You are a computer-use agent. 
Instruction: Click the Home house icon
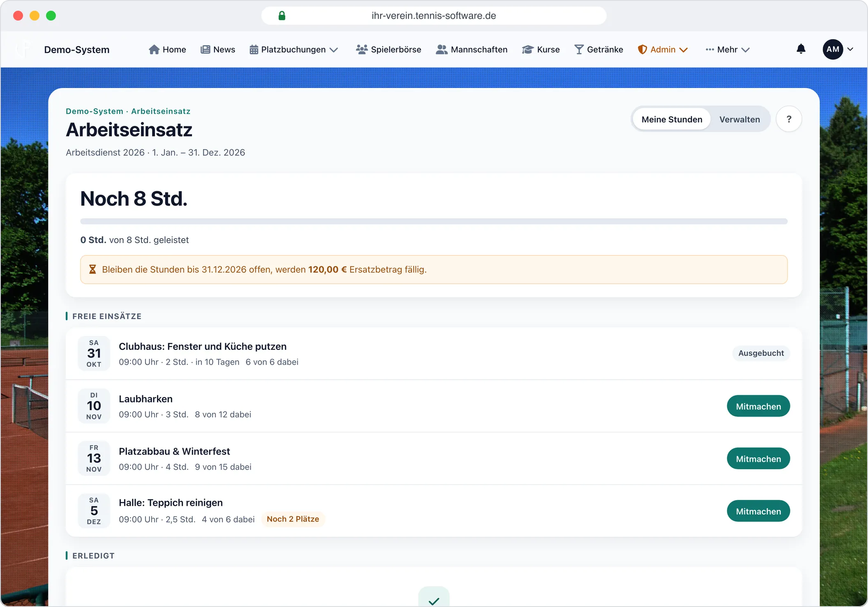click(x=154, y=50)
